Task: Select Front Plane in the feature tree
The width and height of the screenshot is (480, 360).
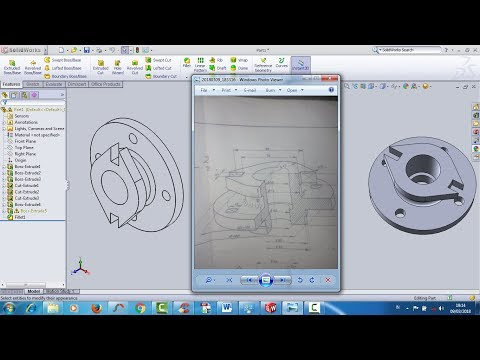Action: pos(25,141)
